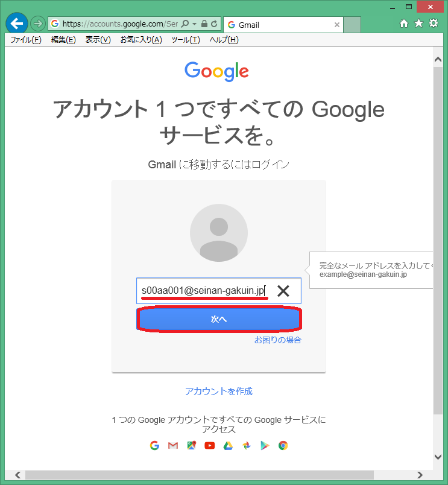This screenshot has height=485, width=448.
Task: Click the profile avatar placeholder
Action: coord(219,233)
